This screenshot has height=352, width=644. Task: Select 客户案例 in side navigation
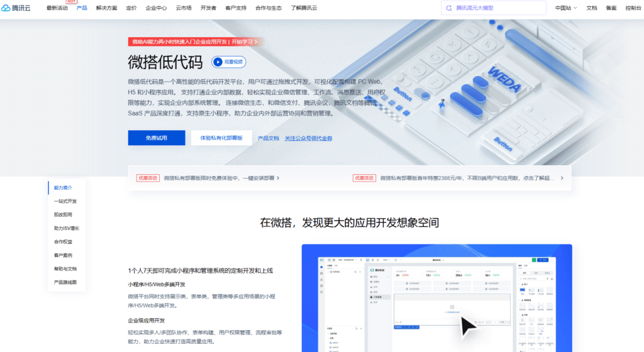coord(63,255)
